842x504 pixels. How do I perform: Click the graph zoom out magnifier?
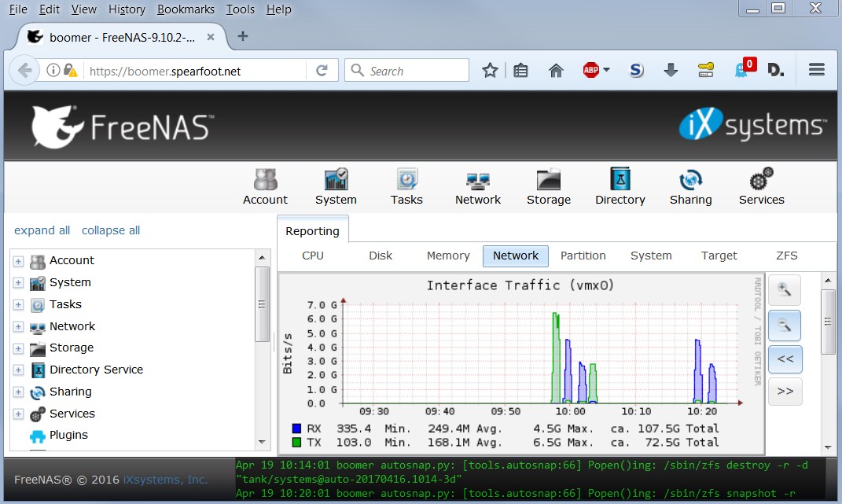[x=785, y=325]
